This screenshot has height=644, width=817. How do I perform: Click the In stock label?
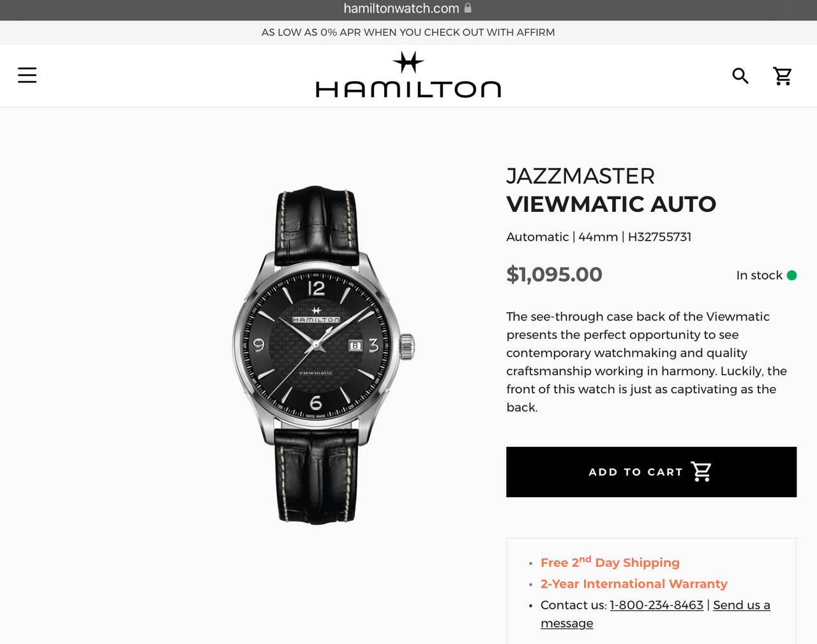[x=759, y=275]
